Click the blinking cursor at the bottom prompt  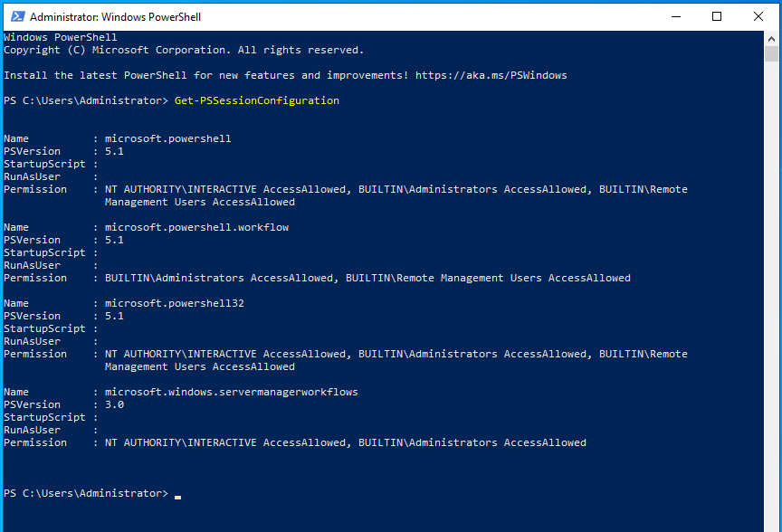178,496
